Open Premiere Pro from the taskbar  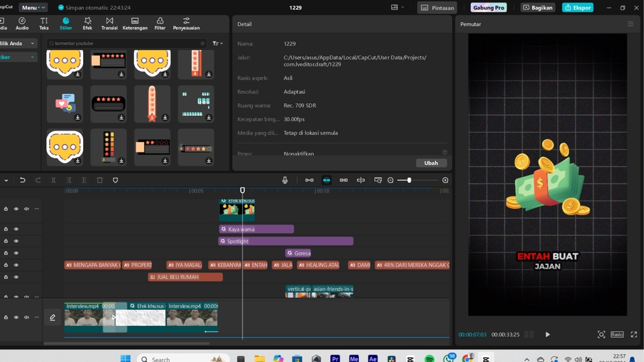tap(335, 359)
